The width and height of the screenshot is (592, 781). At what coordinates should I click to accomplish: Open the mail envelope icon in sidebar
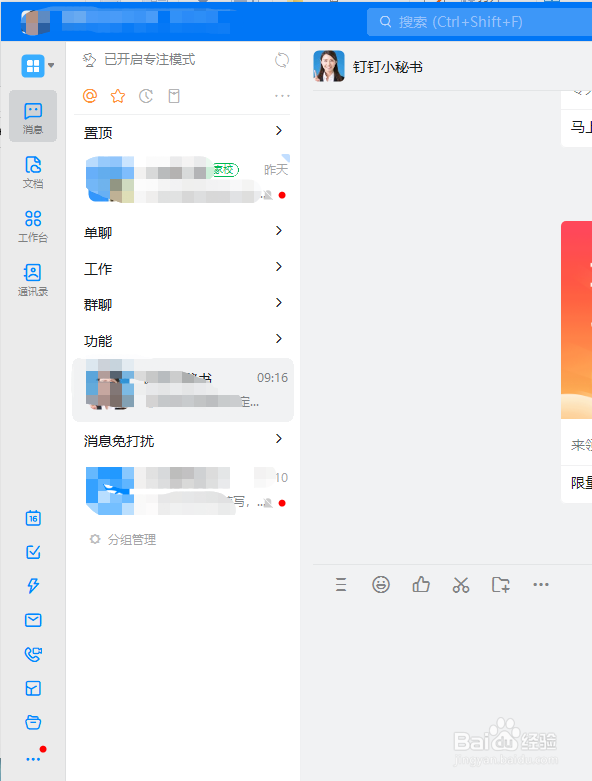click(33, 620)
